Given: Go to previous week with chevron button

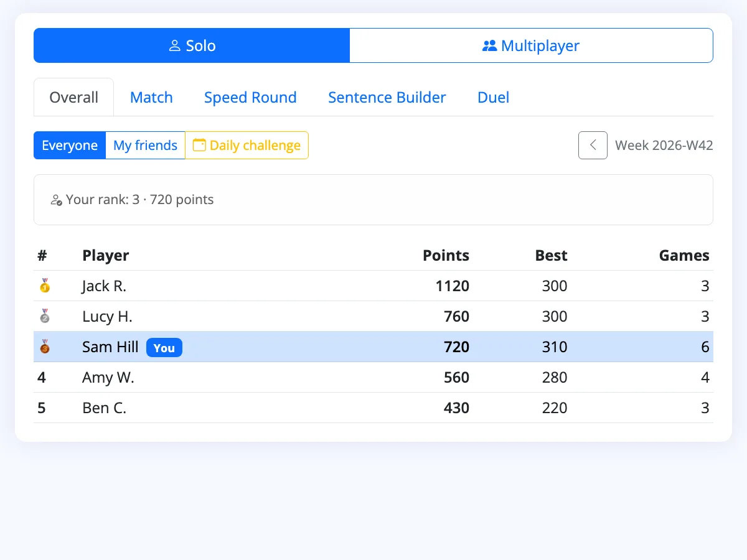Looking at the screenshot, I should pos(593,146).
